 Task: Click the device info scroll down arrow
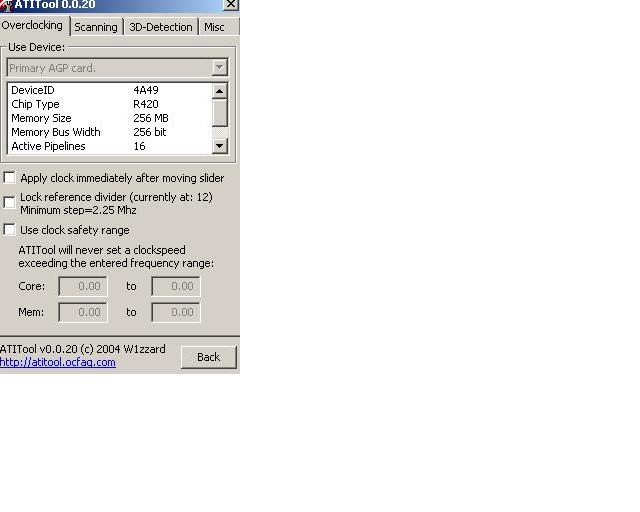(220, 146)
